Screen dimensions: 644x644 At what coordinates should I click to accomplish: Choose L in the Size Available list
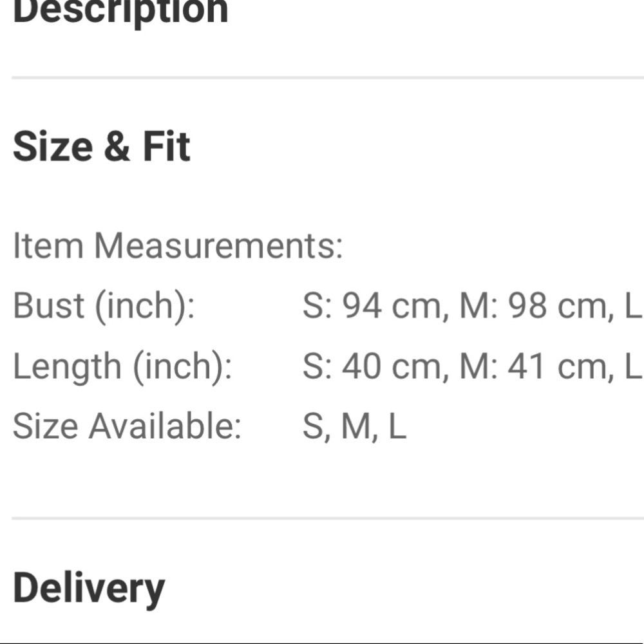click(x=397, y=427)
